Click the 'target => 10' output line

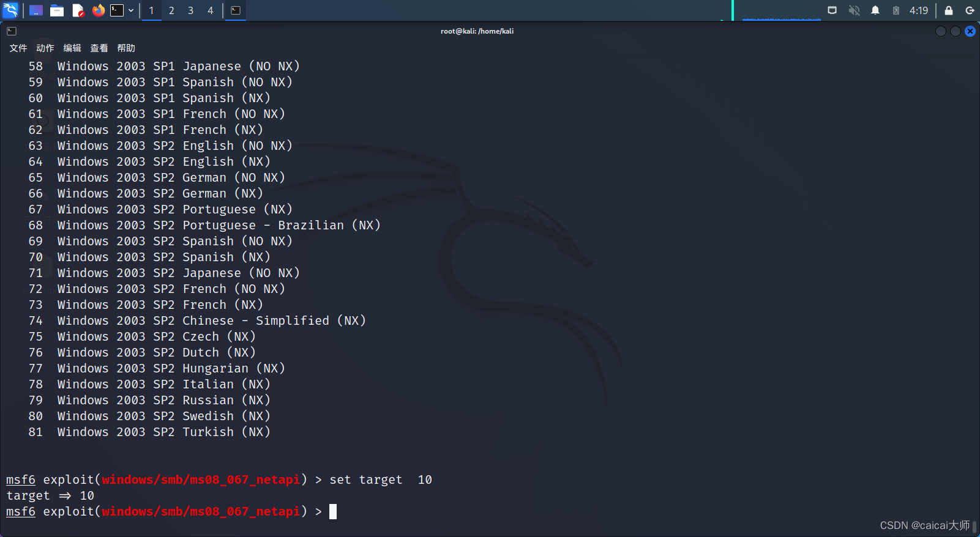coord(50,495)
